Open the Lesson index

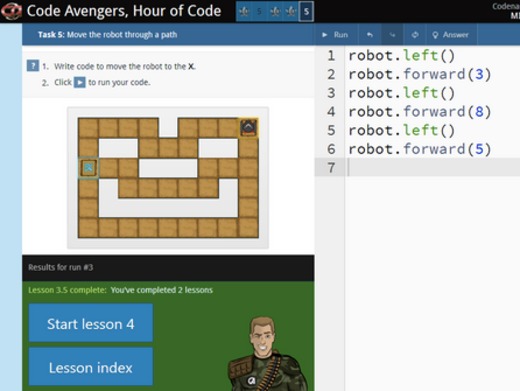click(91, 367)
